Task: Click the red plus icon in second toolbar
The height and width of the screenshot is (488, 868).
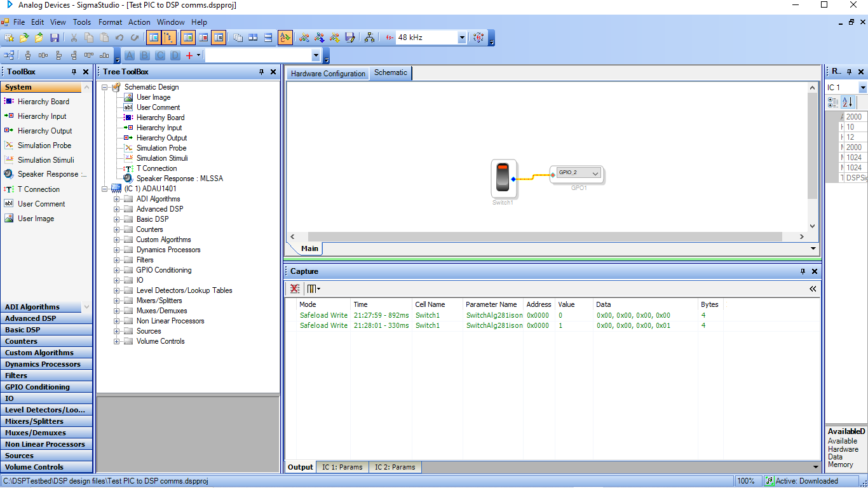Action: pyautogui.click(x=189, y=55)
